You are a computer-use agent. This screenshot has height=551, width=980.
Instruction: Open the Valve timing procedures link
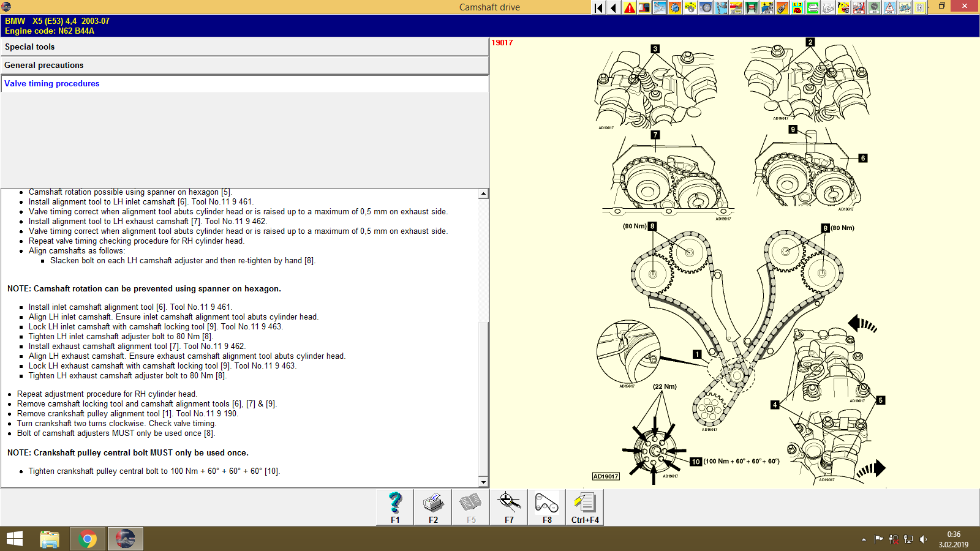click(x=51, y=83)
